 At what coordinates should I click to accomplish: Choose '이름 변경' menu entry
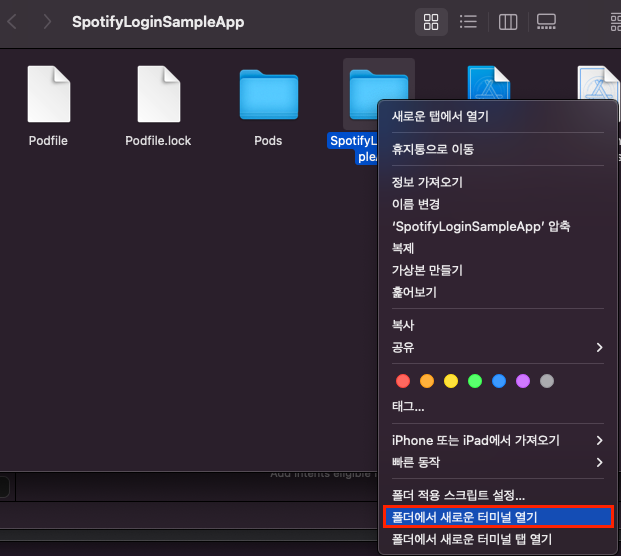tap(498, 204)
